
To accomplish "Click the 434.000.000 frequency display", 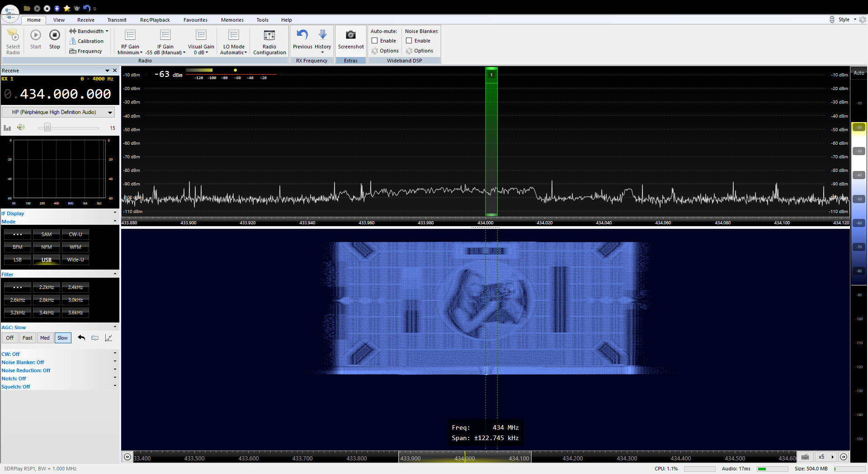I will click(65, 94).
